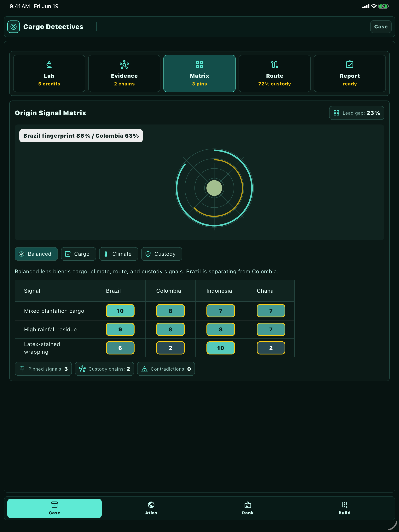
Task: Tap Brazil score 9 for rainfall residue
Action: click(120, 329)
